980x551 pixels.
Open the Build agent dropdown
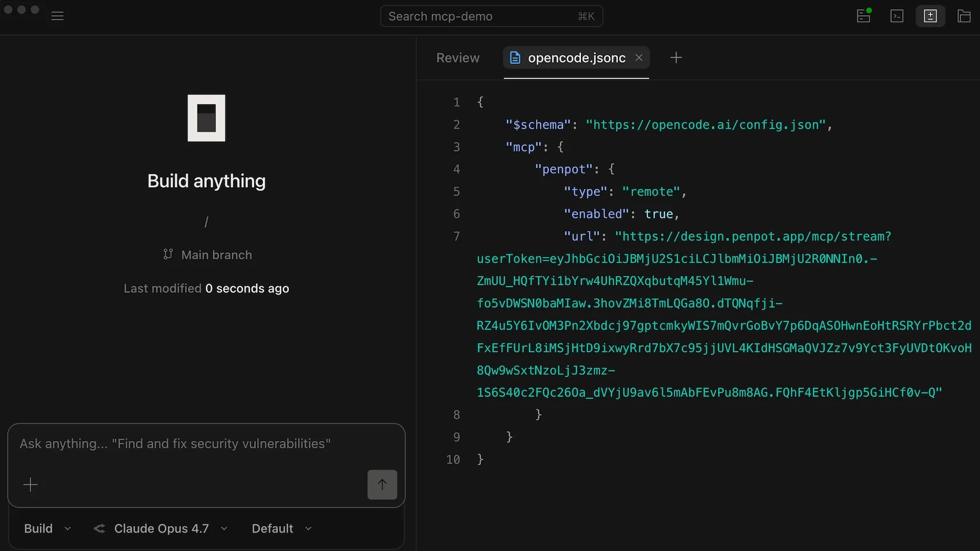47,529
